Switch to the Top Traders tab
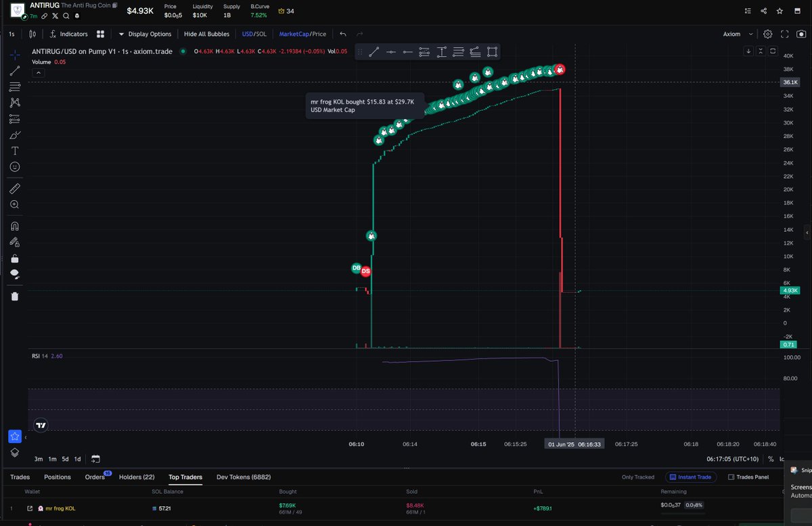This screenshot has height=526, width=812. coord(185,477)
